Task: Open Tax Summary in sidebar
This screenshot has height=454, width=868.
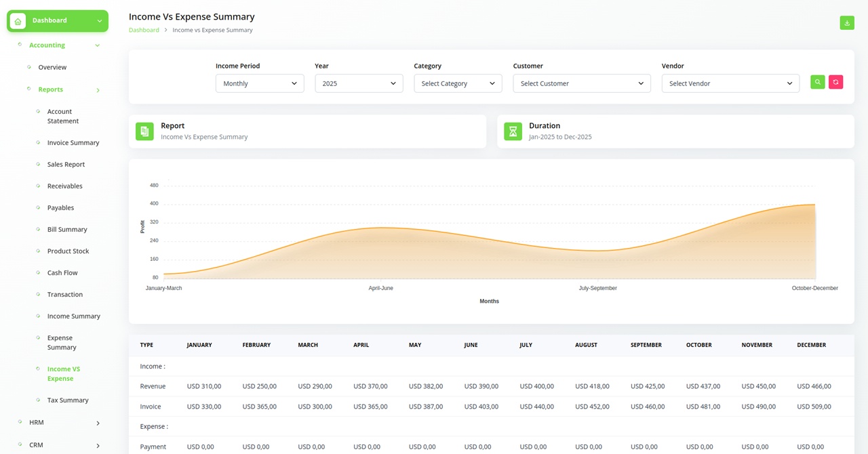Action: coord(68,400)
